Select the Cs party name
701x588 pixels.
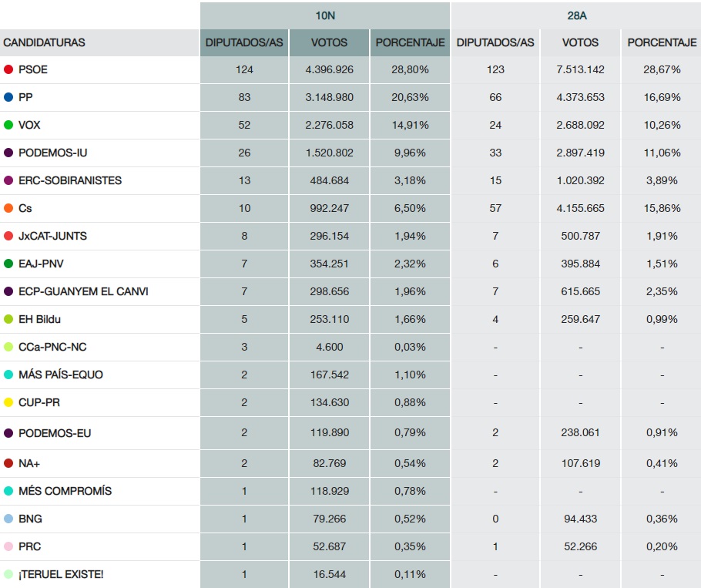pos(25,208)
